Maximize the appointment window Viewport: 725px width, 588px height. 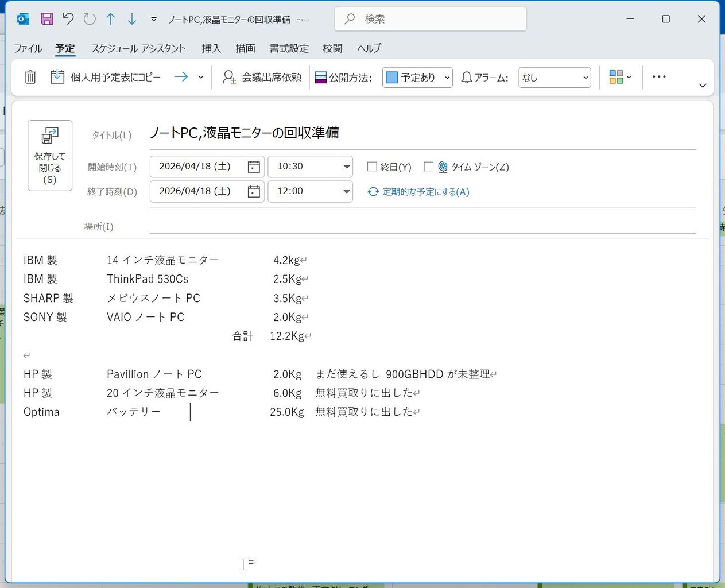click(x=666, y=19)
